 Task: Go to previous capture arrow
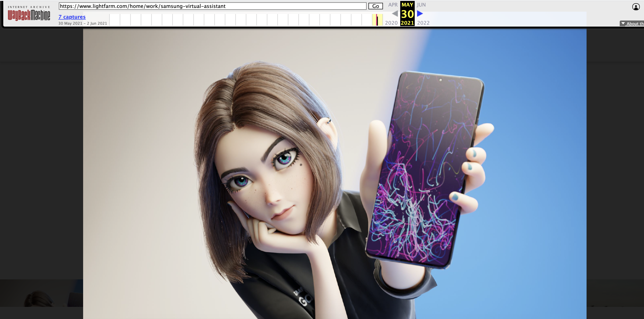395,14
